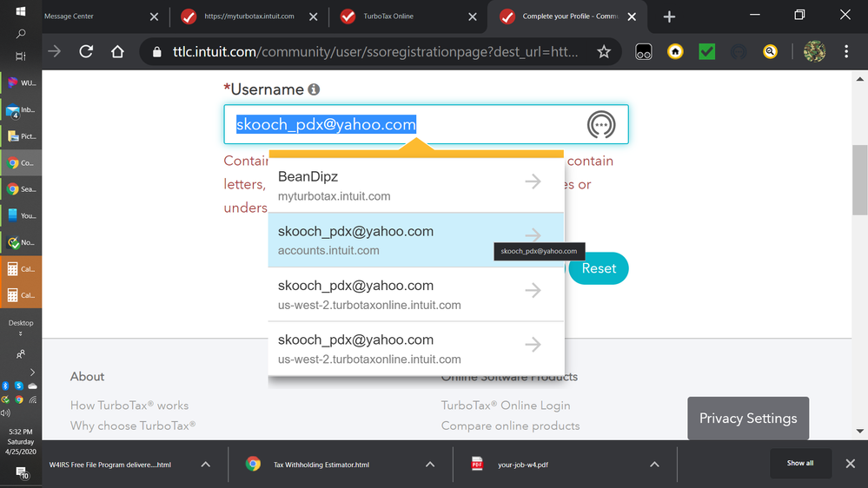The width and height of the screenshot is (868, 488).
Task: Reload the current page
Action: 86,51
